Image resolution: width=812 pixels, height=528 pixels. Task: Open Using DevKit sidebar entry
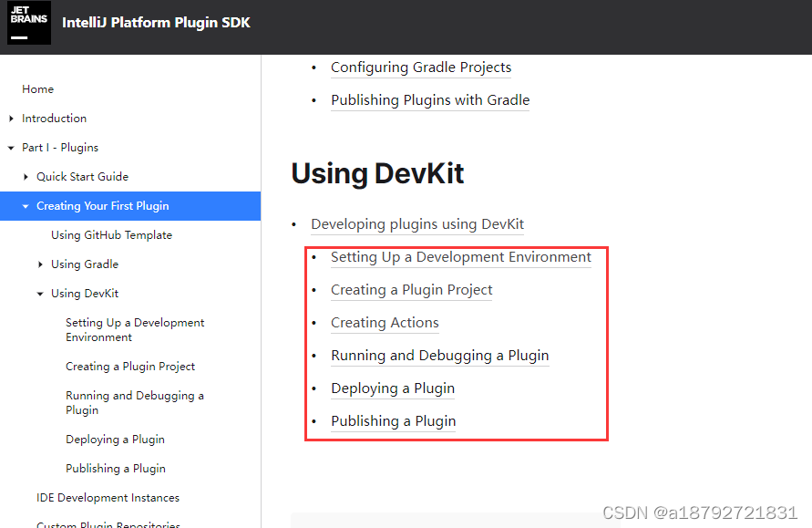pyautogui.click(x=85, y=294)
